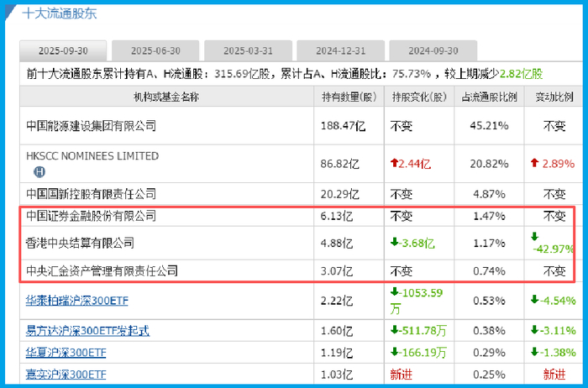Image resolution: width=588 pixels, height=388 pixels.
Task: Click the 20.29亿 holding value
Action: point(339,194)
